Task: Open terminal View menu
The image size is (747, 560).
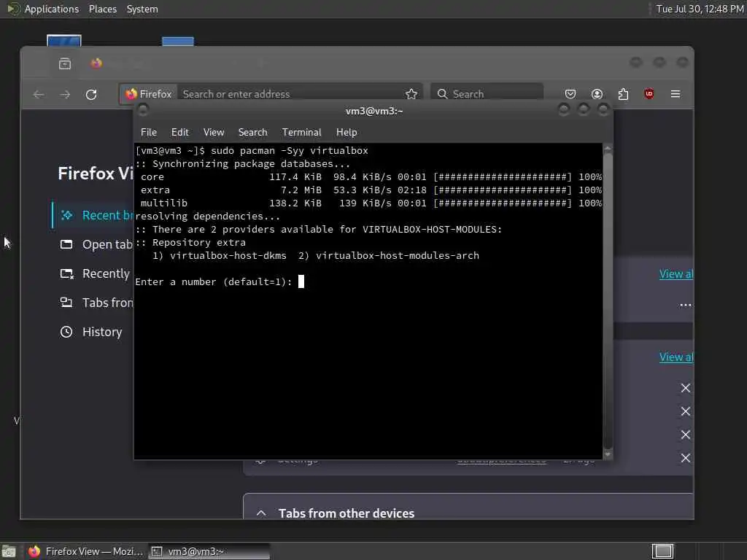Action: point(214,133)
